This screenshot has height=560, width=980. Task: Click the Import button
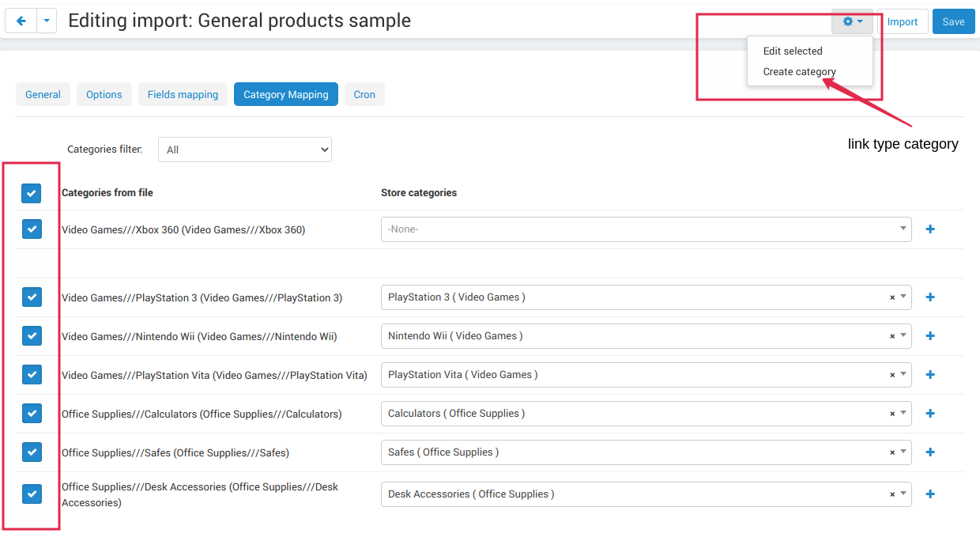(903, 21)
